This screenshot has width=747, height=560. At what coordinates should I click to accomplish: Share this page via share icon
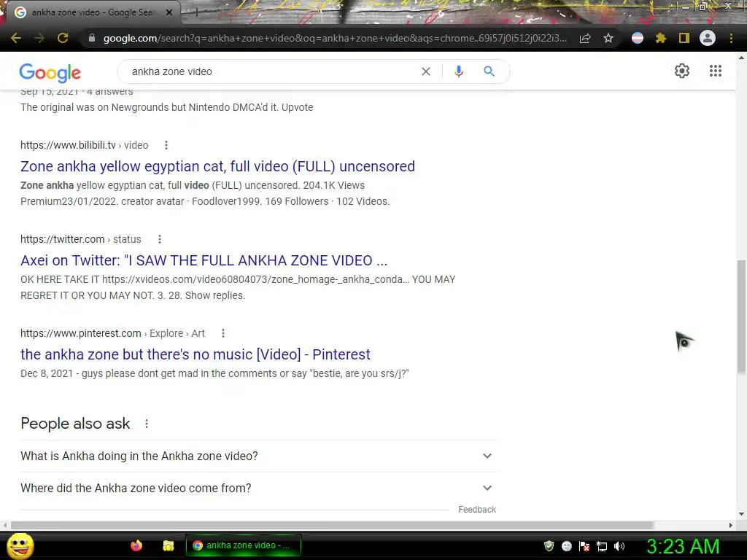585,38
